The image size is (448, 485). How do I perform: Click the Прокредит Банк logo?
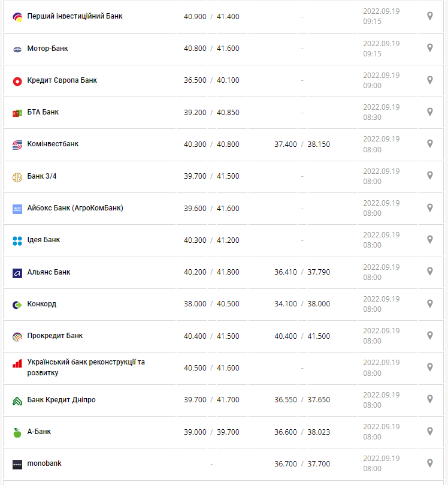pyautogui.click(x=17, y=336)
